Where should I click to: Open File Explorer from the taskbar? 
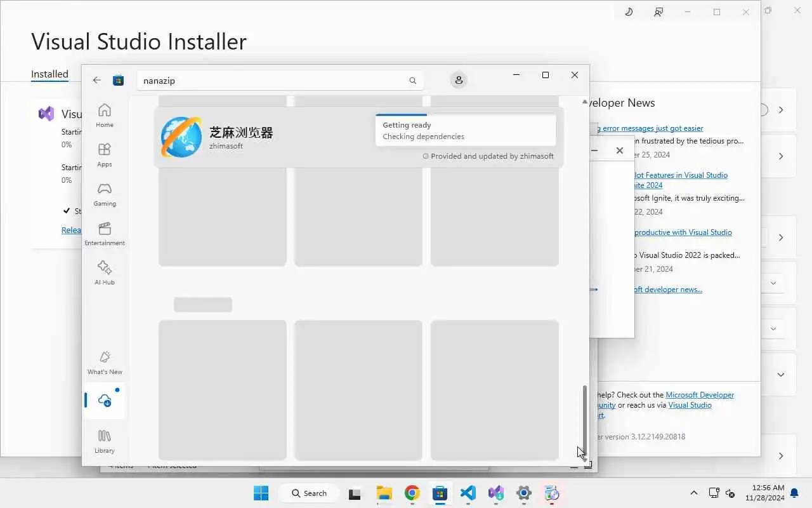pos(384,493)
